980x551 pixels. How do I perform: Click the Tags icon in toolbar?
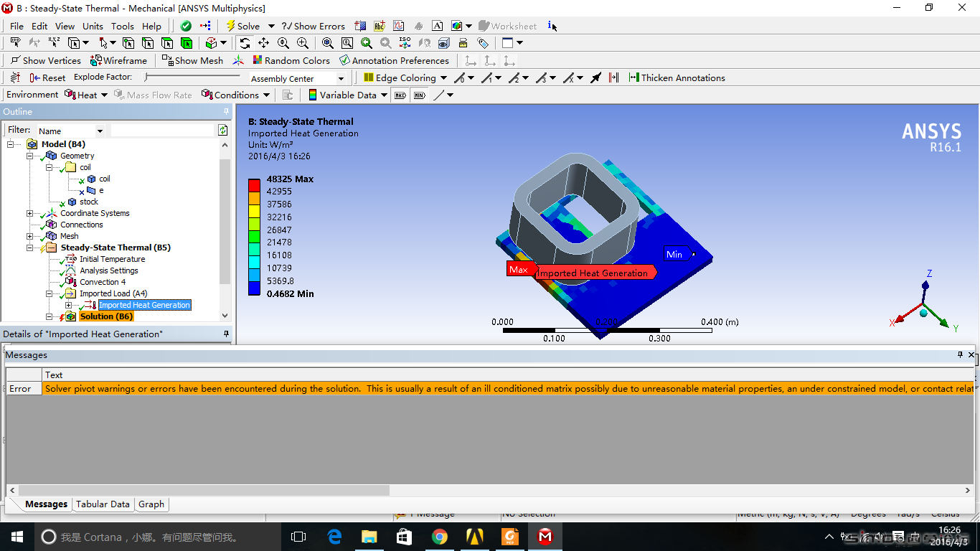click(x=483, y=43)
